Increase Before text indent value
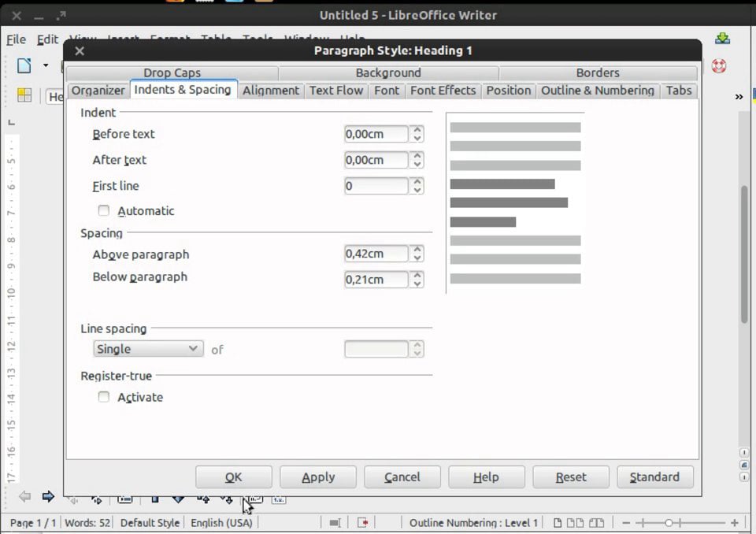756x534 pixels. (417, 129)
